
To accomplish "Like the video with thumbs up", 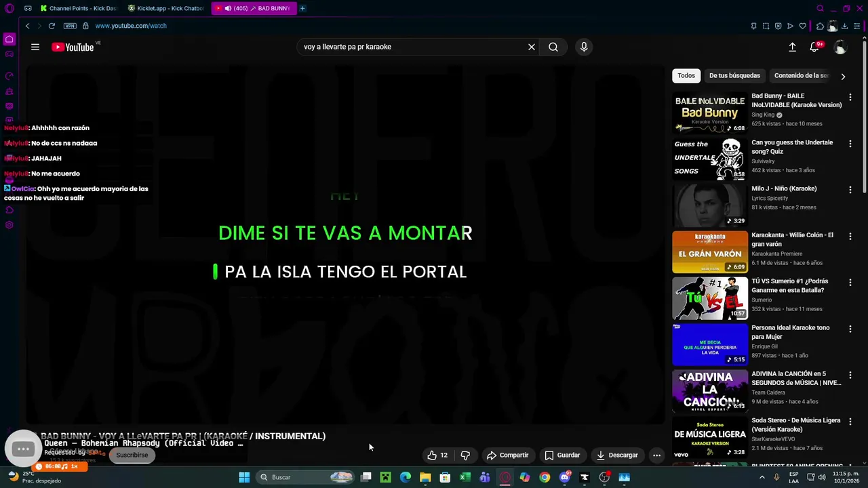I will (437, 455).
